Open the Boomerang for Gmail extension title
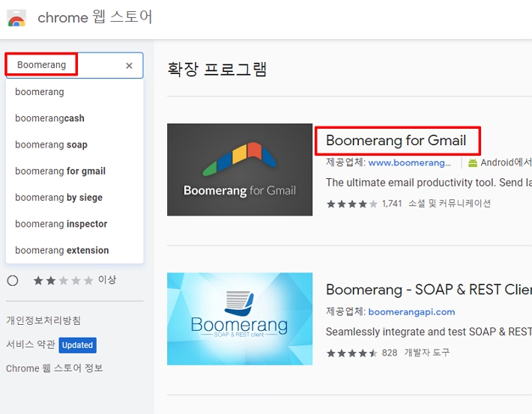This screenshot has height=414, width=532. pos(396,141)
